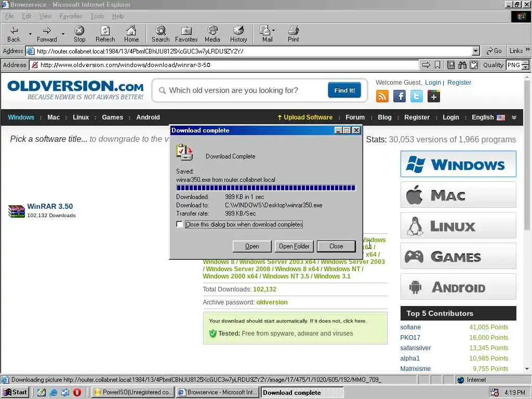
Task: Click the Show Desktop Quick Launch icon
Action: [42, 392]
